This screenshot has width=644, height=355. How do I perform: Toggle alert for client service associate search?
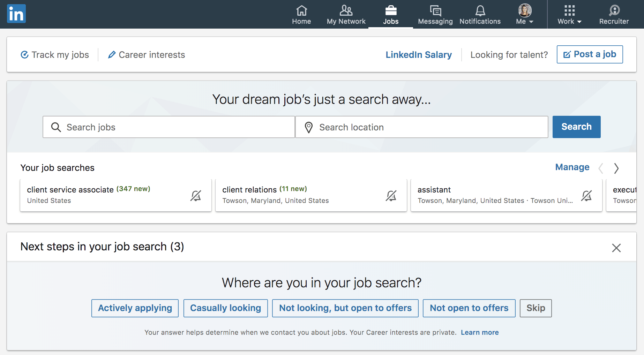click(x=196, y=196)
